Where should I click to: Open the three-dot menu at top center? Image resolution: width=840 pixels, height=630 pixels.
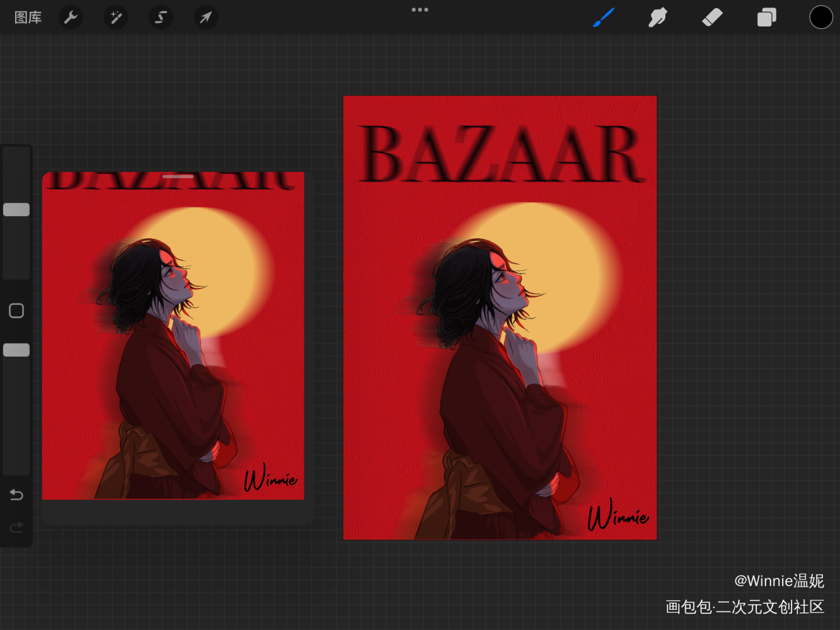pos(420,10)
